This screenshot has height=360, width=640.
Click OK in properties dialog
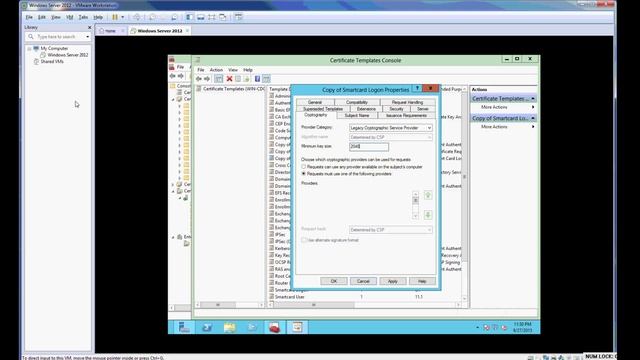tap(333, 281)
